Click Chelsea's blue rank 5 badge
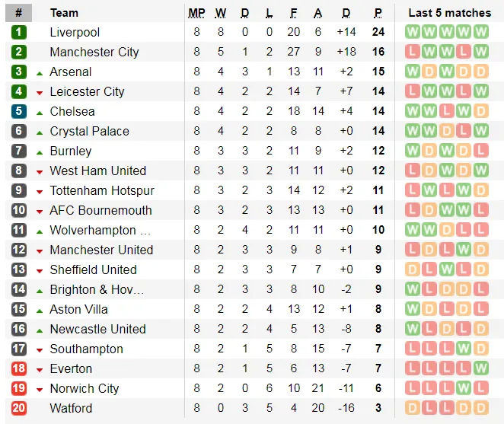The width and height of the screenshot is (504, 424). tap(19, 111)
